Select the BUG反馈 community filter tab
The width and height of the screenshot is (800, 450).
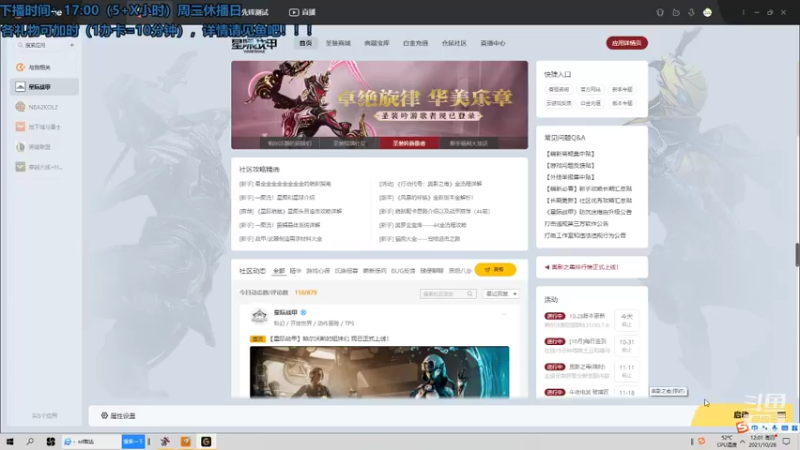(x=403, y=270)
